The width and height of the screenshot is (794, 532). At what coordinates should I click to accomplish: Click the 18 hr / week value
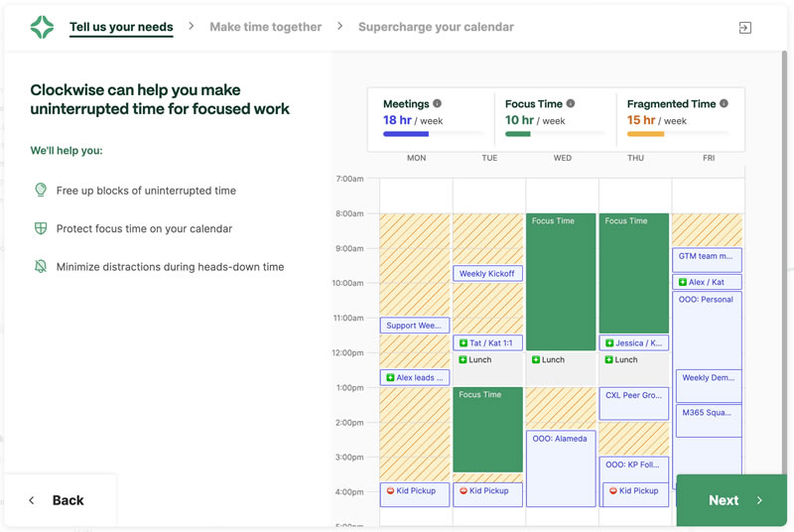click(x=413, y=120)
